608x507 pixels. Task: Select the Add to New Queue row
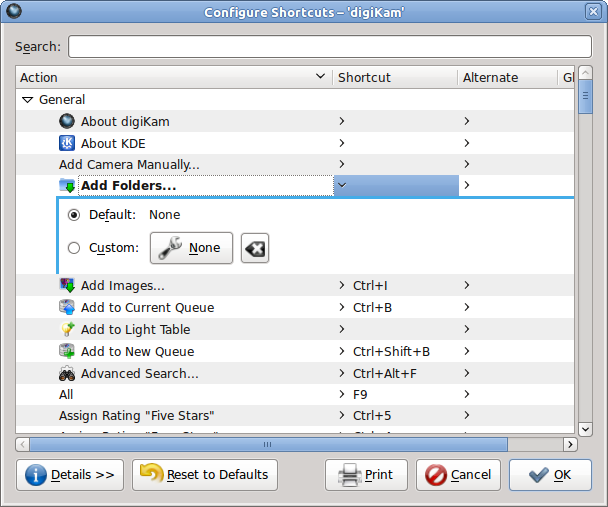coord(295,352)
